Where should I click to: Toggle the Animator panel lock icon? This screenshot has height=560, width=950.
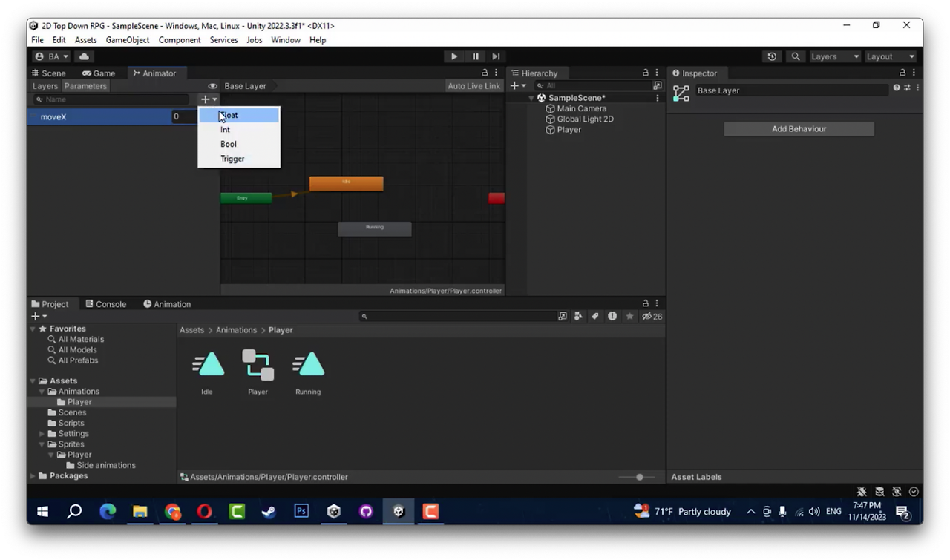click(x=485, y=73)
